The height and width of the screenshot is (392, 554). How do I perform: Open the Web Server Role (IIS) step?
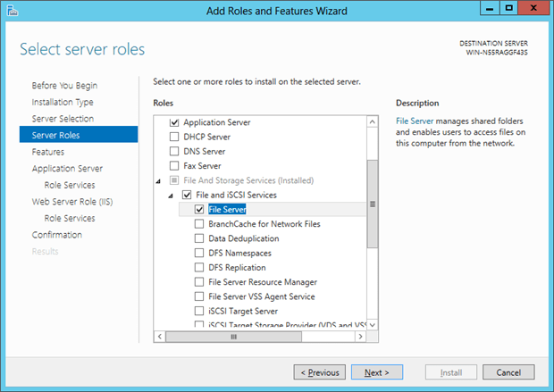click(72, 202)
